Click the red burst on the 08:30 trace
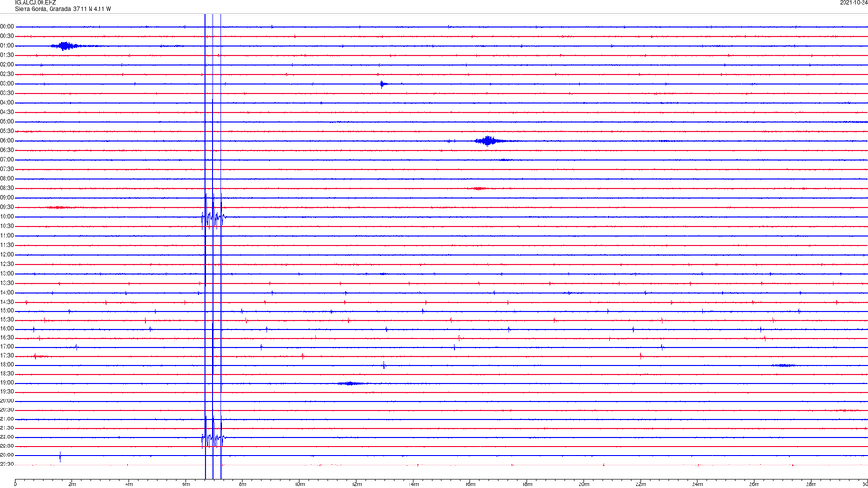The width and height of the screenshot is (868, 488). tap(479, 188)
